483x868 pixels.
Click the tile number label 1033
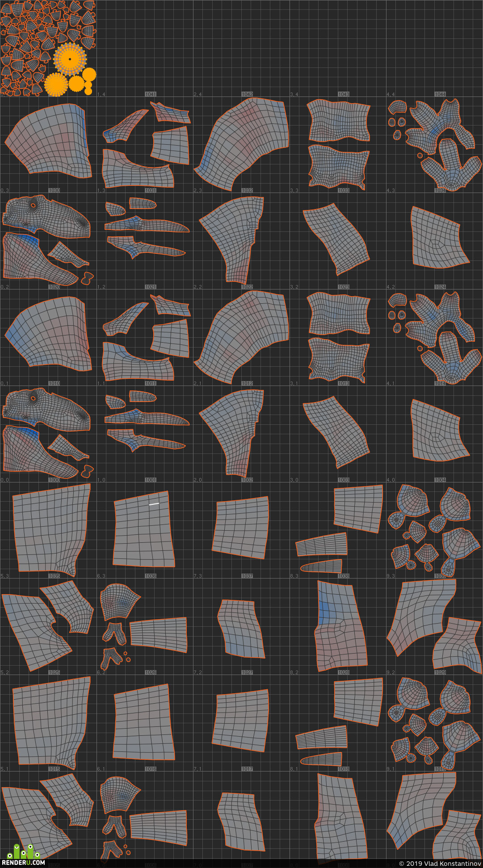click(344, 191)
